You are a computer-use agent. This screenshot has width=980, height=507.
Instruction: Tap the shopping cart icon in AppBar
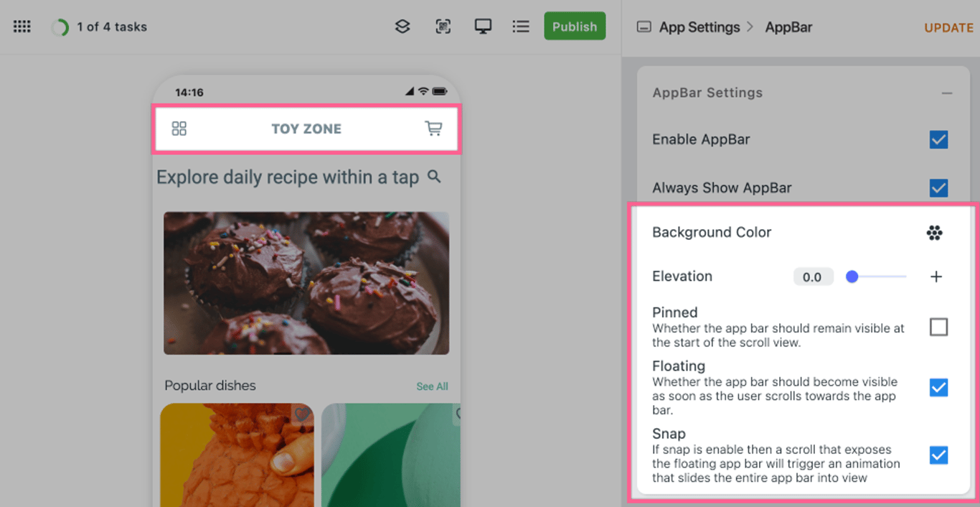point(433,129)
